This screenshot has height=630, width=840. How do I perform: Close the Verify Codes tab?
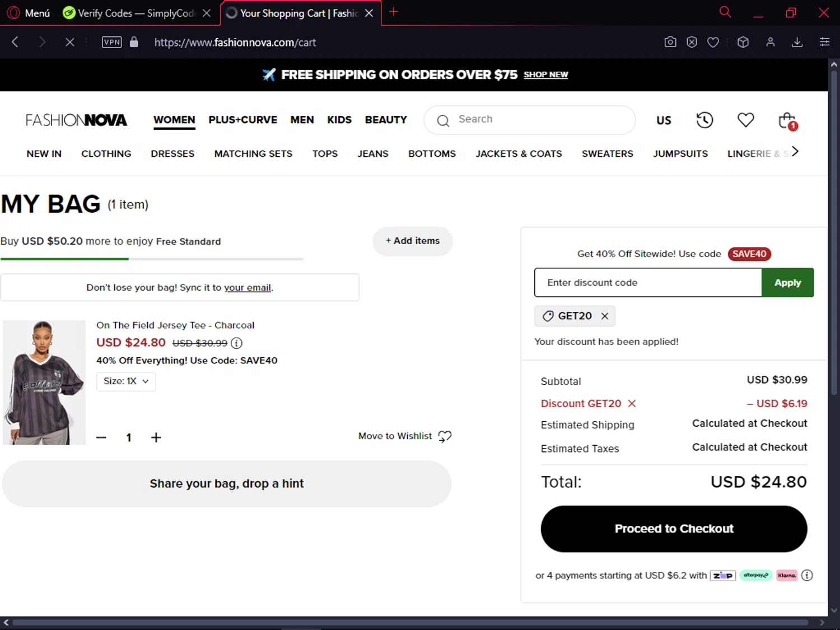tap(207, 13)
